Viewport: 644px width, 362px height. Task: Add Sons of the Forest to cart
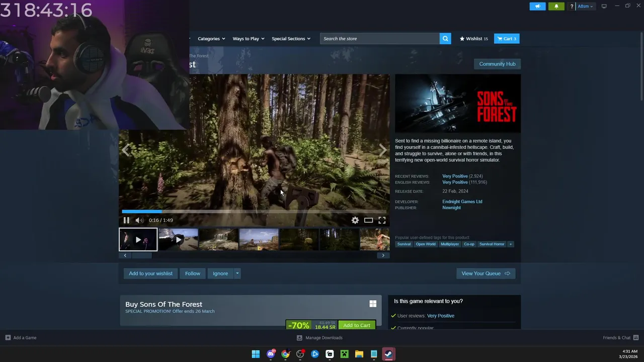[x=357, y=325]
